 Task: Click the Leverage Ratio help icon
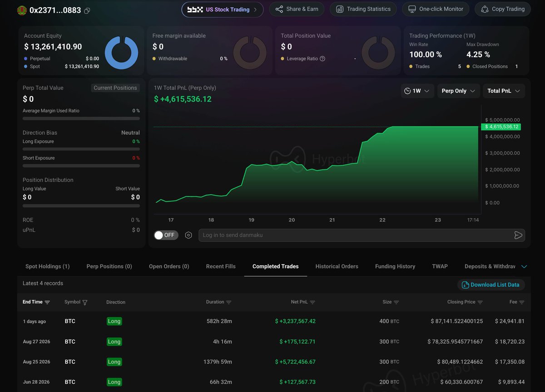[x=322, y=59]
